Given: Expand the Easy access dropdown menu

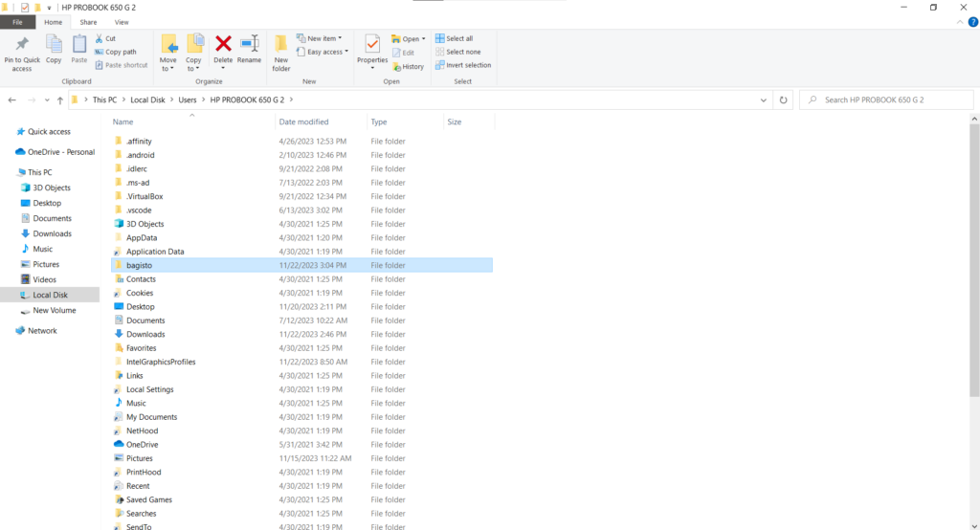Looking at the screenshot, I should [x=326, y=52].
